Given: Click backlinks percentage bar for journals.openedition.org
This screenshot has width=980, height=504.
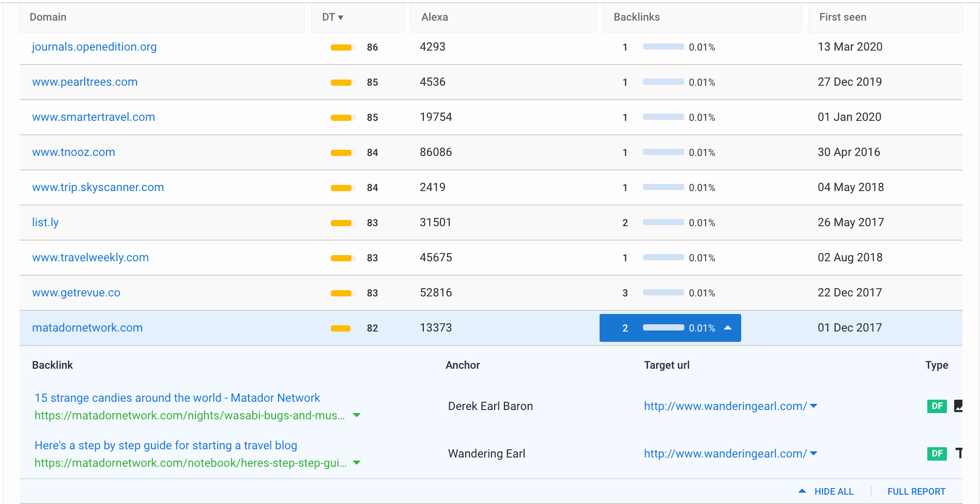Looking at the screenshot, I should coord(664,47).
